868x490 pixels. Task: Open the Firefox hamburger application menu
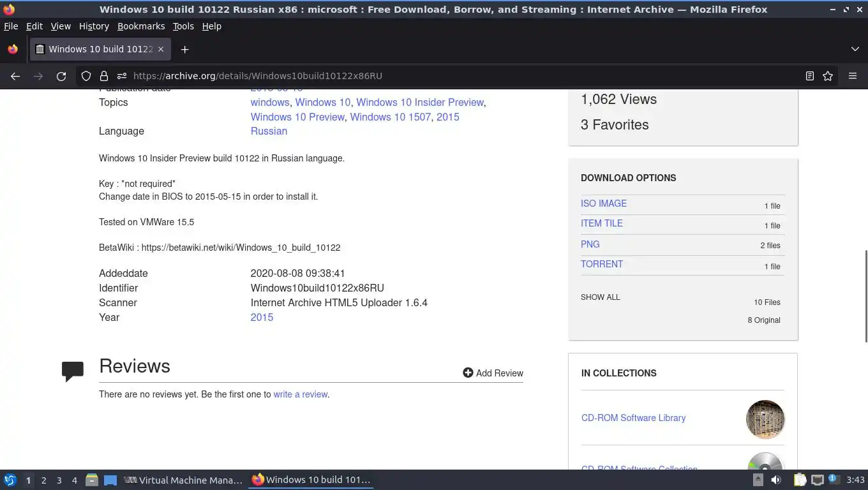pyautogui.click(x=853, y=76)
